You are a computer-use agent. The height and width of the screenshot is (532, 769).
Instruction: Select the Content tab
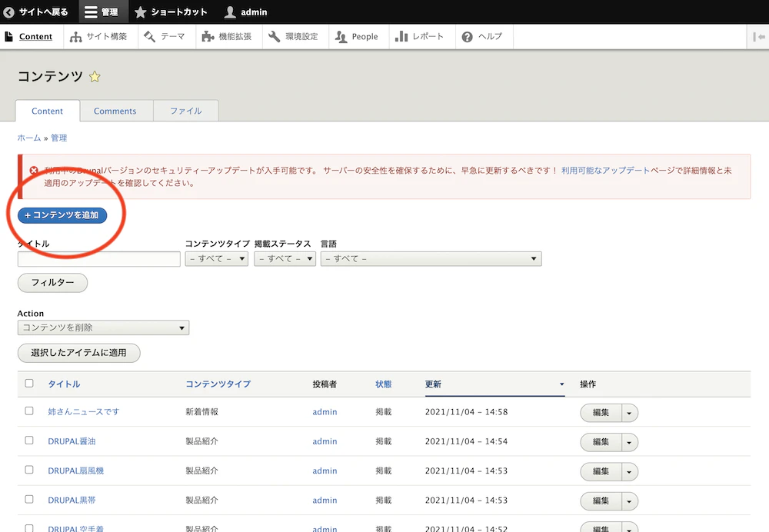(x=47, y=111)
